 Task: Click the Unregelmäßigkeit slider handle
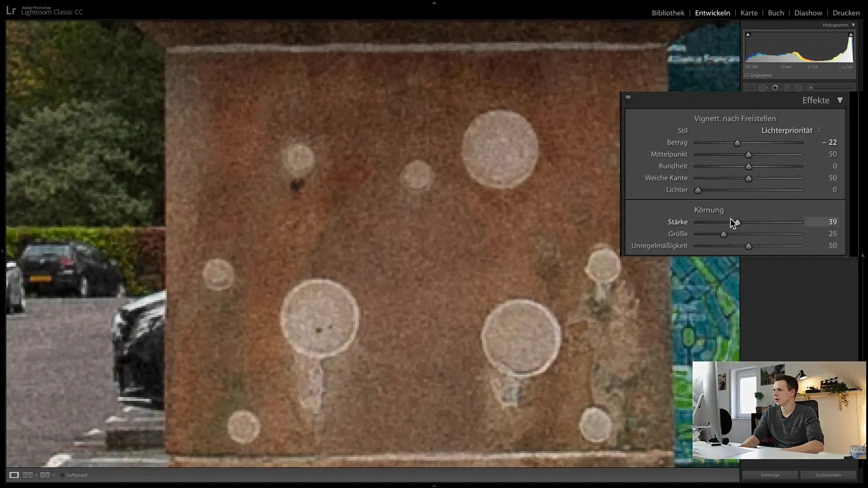point(749,246)
